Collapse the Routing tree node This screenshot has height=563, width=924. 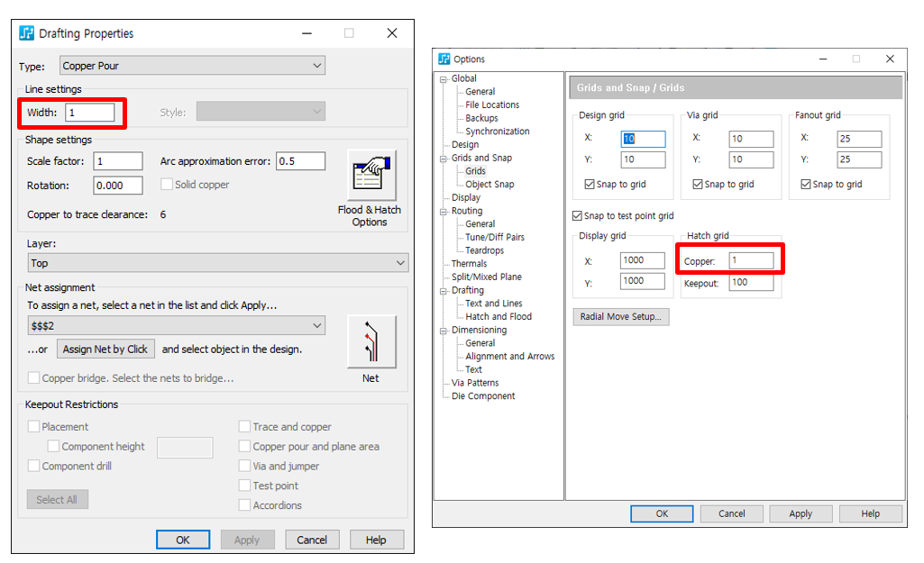444,212
